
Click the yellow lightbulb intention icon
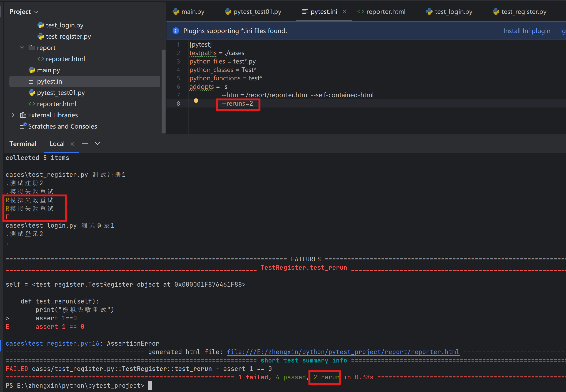(x=196, y=102)
